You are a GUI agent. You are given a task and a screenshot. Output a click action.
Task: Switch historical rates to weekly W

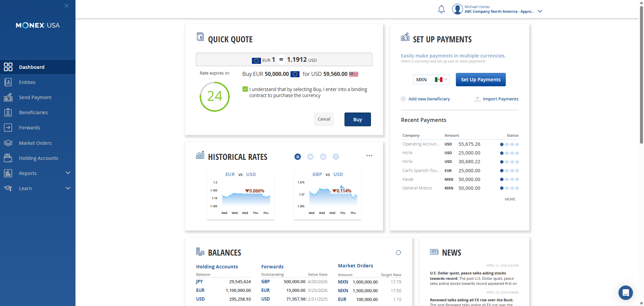(x=311, y=157)
